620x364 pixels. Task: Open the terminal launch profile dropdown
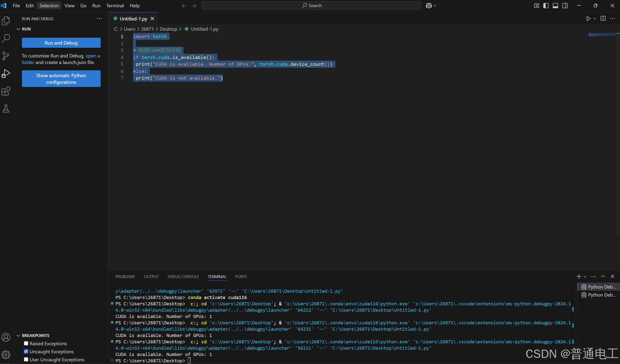(x=585, y=276)
